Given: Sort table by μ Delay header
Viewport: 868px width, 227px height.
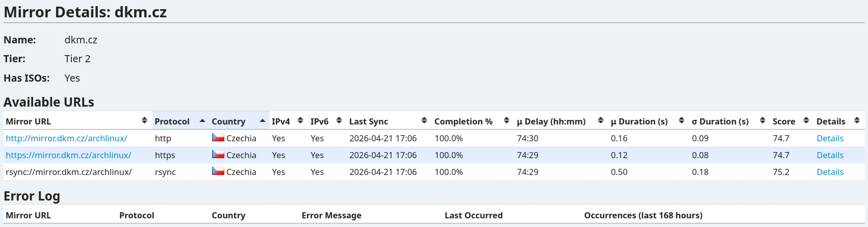Looking at the screenshot, I should [x=551, y=121].
